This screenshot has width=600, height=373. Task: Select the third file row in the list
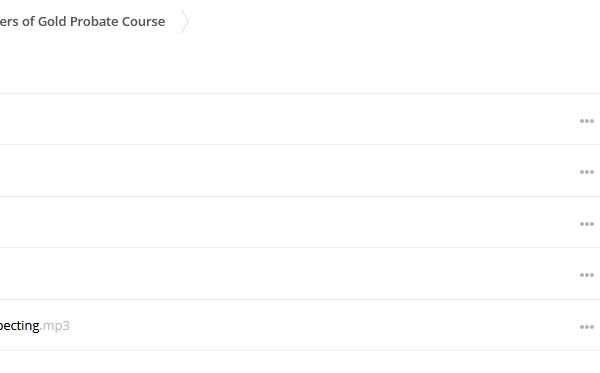click(300, 222)
